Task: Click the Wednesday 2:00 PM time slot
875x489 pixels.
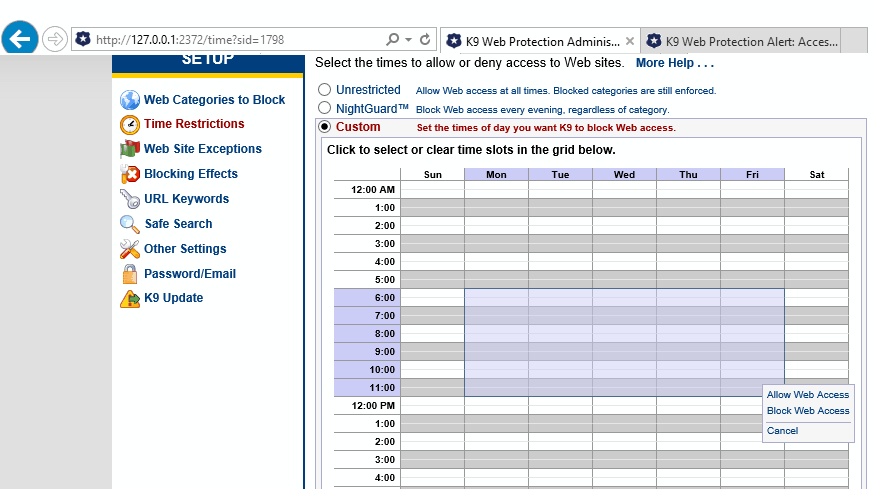Action: (x=624, y=442)
